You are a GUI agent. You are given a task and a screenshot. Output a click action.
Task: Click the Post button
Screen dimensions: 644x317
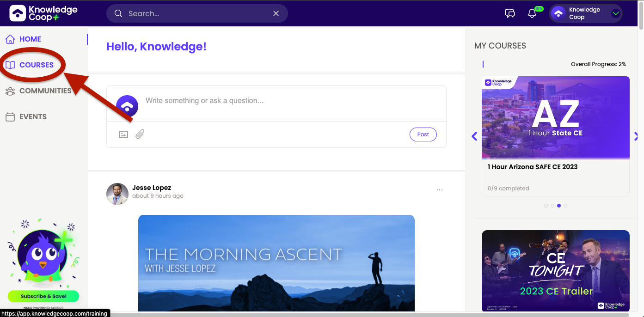[423, 134]
